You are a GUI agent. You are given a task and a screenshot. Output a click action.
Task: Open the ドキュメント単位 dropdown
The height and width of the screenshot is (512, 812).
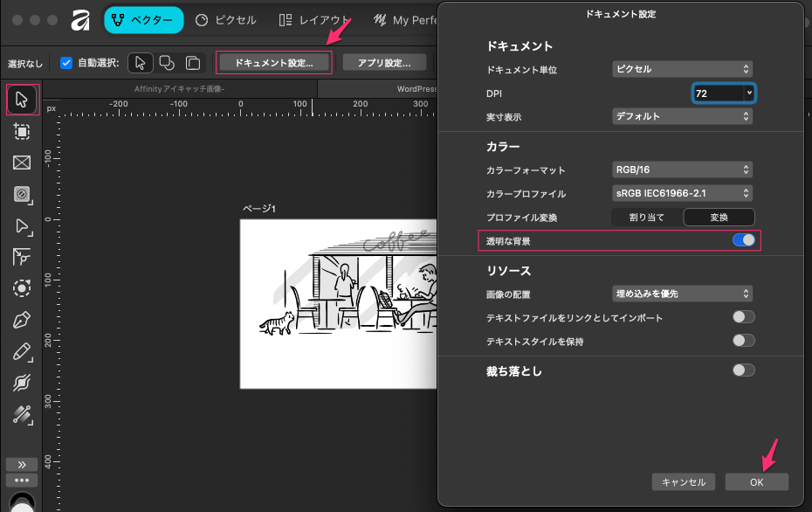(683, 69)
